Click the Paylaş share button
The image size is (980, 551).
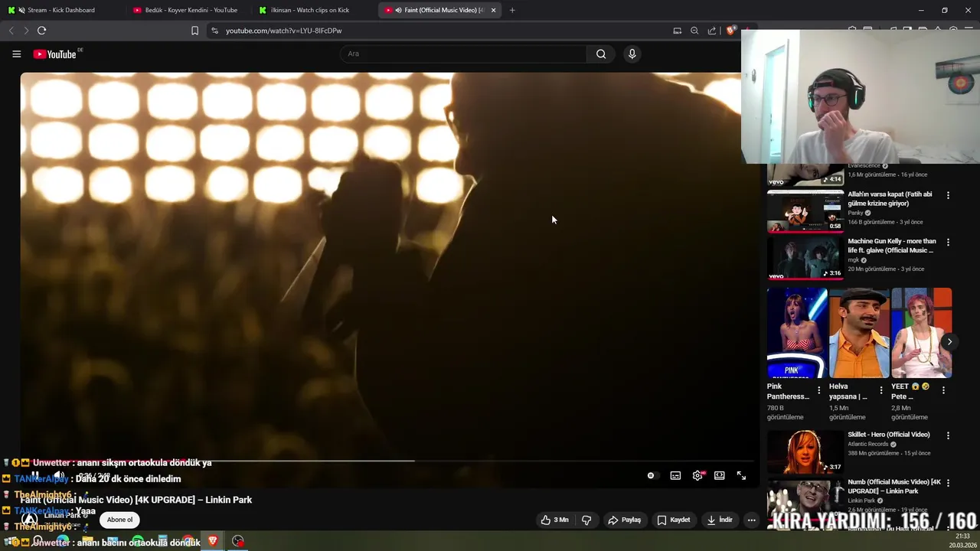[x=624, y=520]
